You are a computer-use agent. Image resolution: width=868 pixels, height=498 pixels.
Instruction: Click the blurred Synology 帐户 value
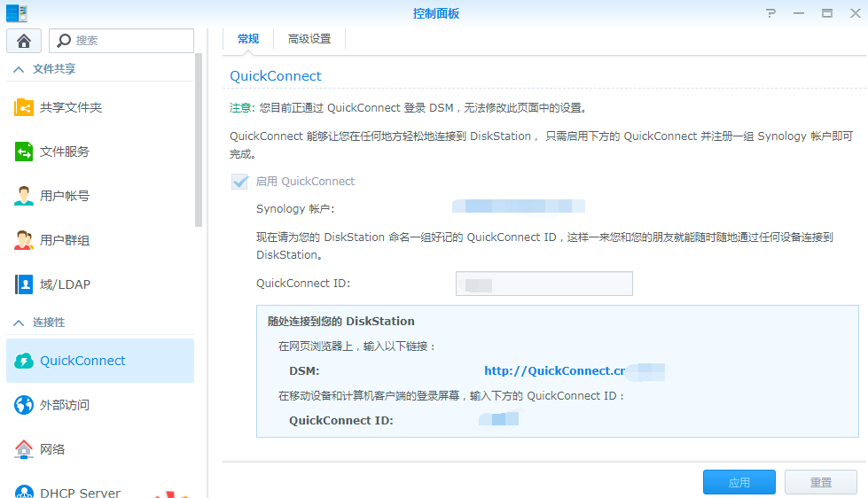[519, 206]
